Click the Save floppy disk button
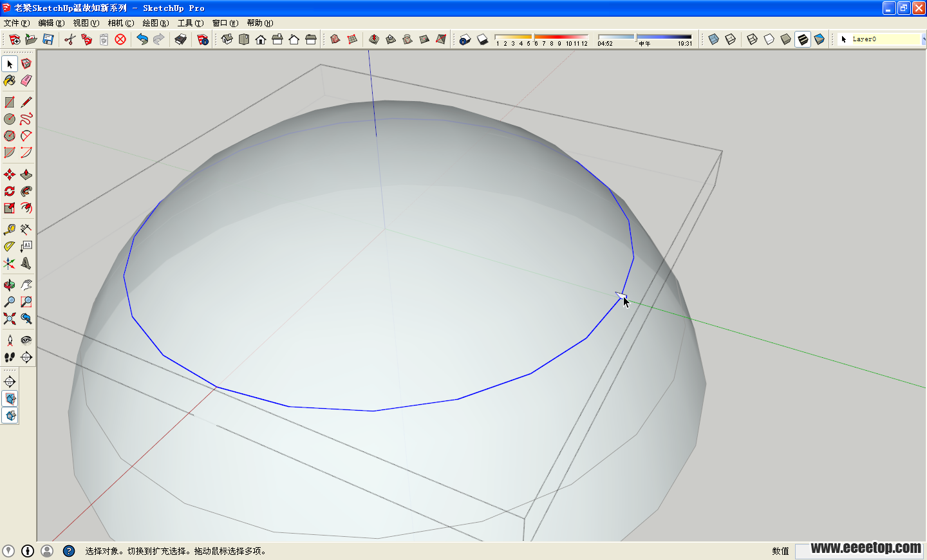Screen dimensions: 927x560 (48, 39)
